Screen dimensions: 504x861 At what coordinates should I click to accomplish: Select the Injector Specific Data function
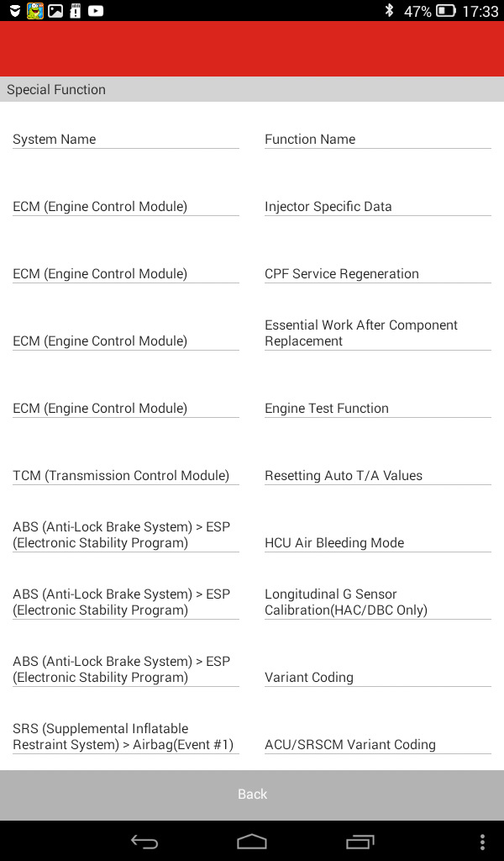coord(328,207)
